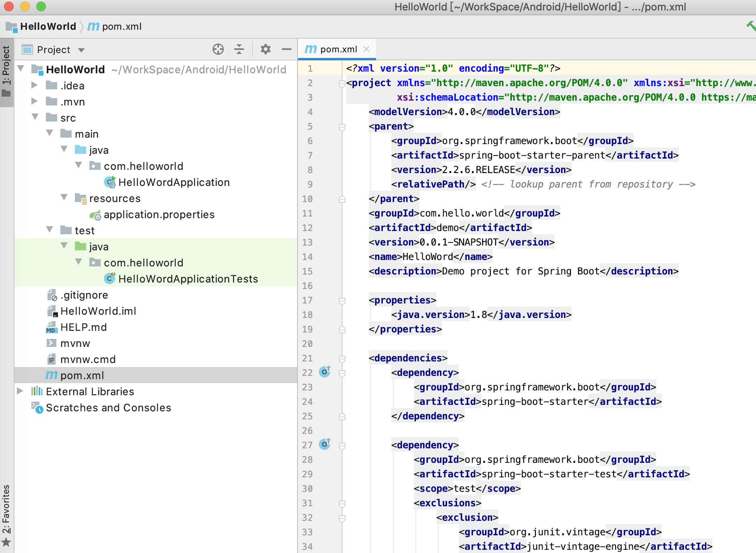Click the spring-boot-starter-parent artifactId text
Viewport: 756px width, 553px height.
click(x=532, y=155)
